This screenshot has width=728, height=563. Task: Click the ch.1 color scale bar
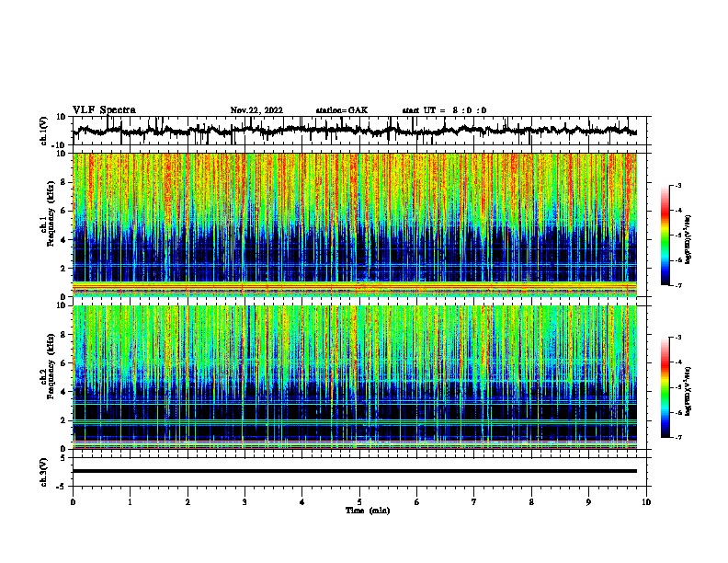point(665,236)
